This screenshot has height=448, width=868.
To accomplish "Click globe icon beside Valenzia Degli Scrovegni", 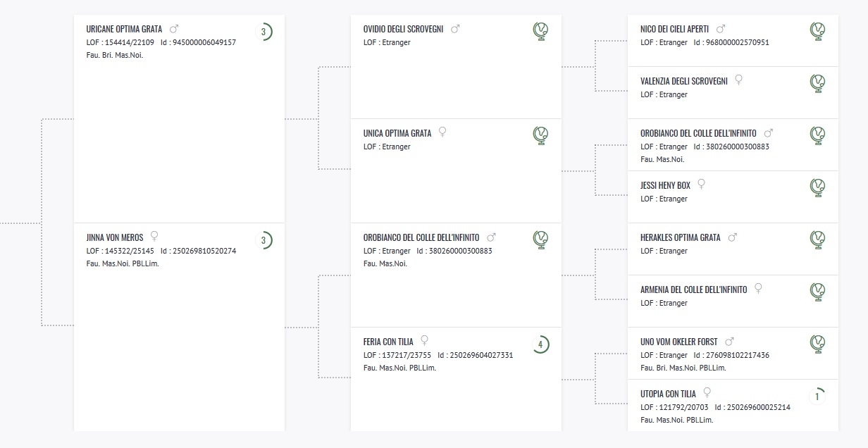I will click(817, 84).
